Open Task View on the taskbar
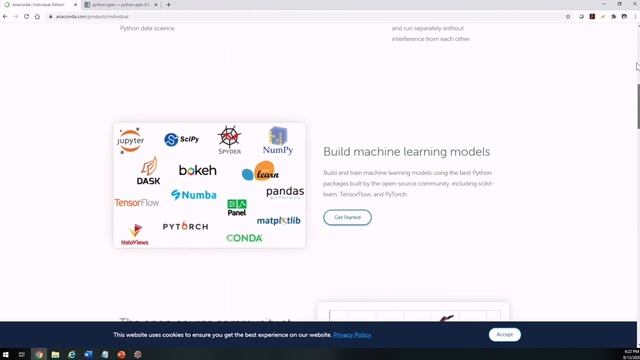 click(22, 354)
